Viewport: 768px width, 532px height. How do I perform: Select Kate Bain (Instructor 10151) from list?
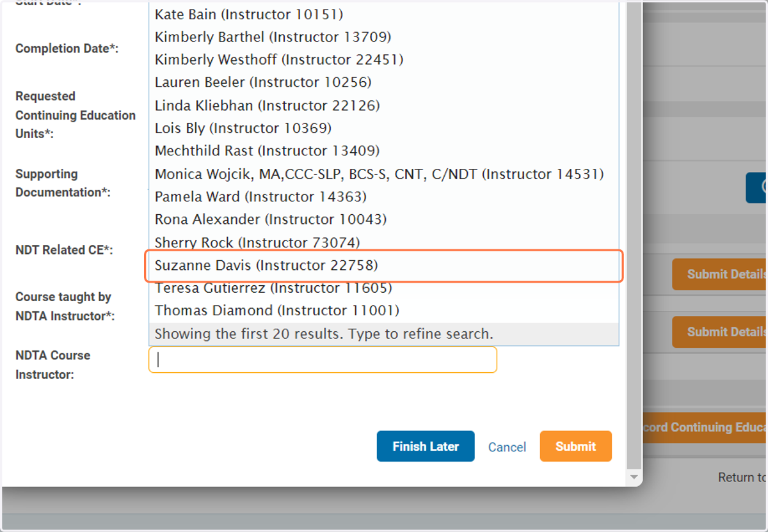click(384, 14)
